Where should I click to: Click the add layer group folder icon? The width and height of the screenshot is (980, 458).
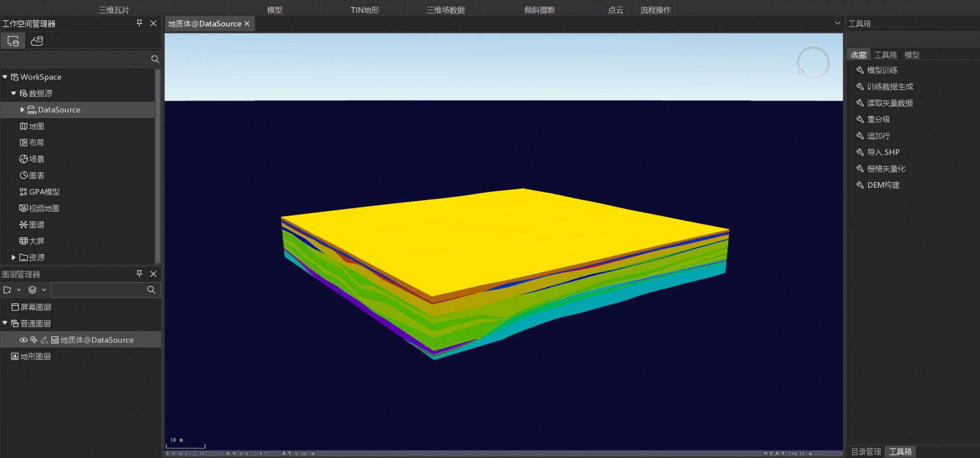[x=7, y=290]
